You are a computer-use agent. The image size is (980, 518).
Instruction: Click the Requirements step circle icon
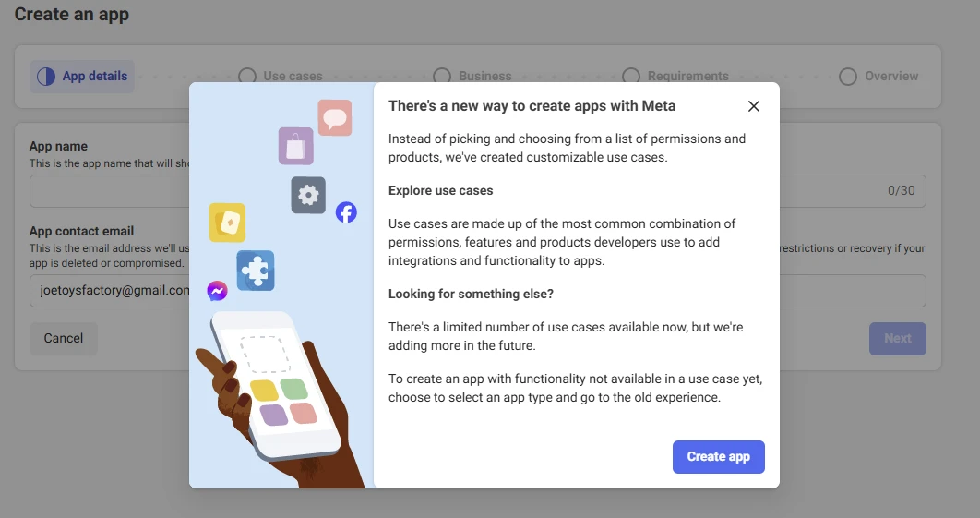tap(630, 77)
